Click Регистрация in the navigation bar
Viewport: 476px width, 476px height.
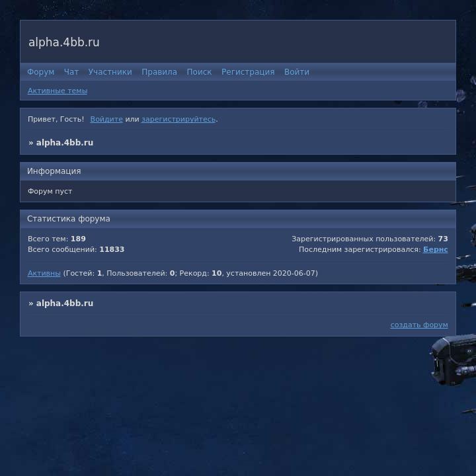coord(248,72)
